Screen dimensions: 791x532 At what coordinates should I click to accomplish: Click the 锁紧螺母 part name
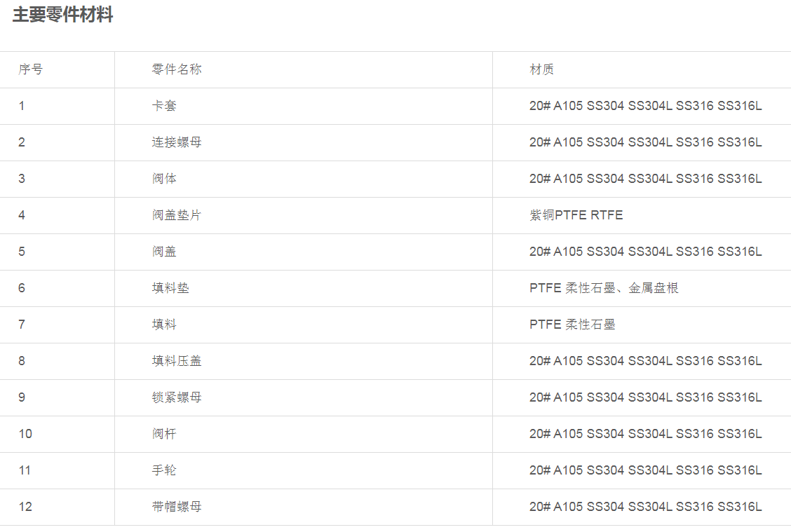click(177, 397)
